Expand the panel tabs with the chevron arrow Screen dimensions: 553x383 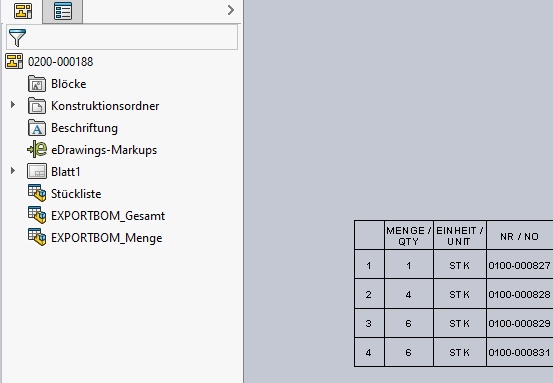pyautogui.click(x=231, y=10)
